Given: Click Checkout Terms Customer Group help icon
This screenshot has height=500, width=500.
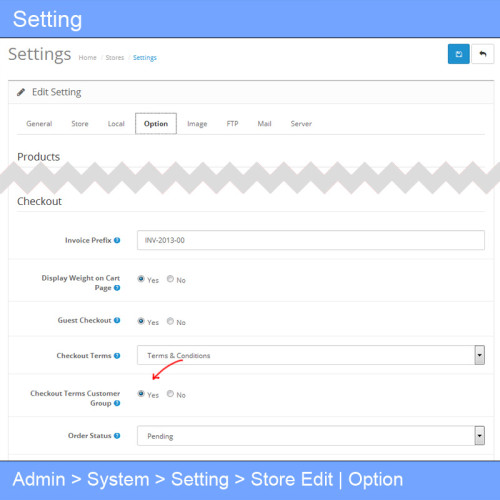Looking at the screenshot, I should [117, 403].
